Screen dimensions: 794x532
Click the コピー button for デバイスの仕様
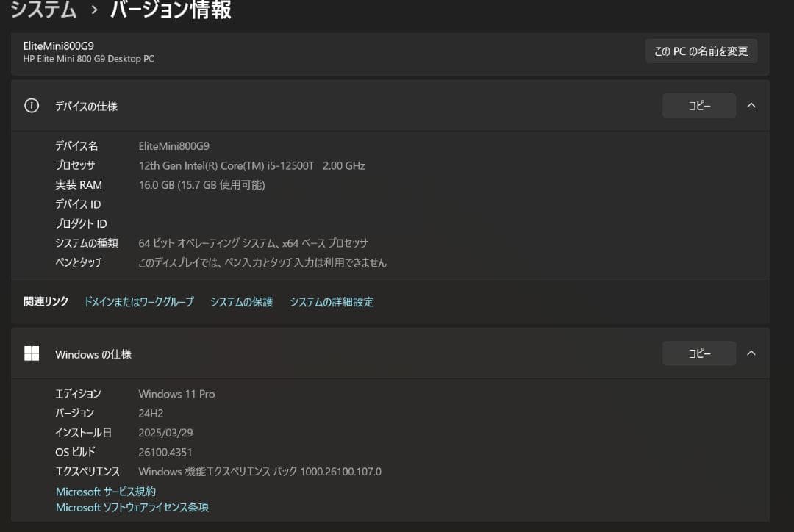point(698,105)
